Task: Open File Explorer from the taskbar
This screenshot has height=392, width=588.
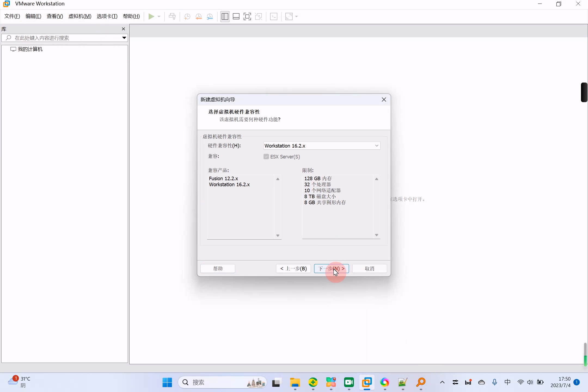Action: click(295, 382)
